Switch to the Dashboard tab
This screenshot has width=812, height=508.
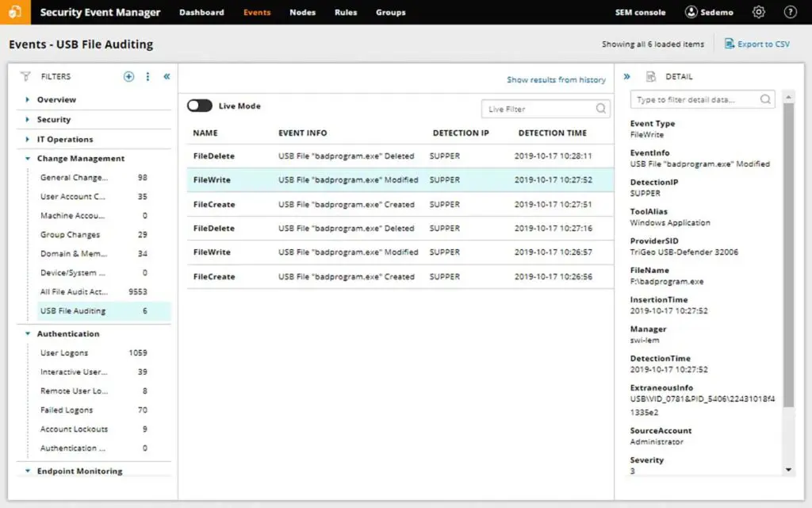coord(201,12)
